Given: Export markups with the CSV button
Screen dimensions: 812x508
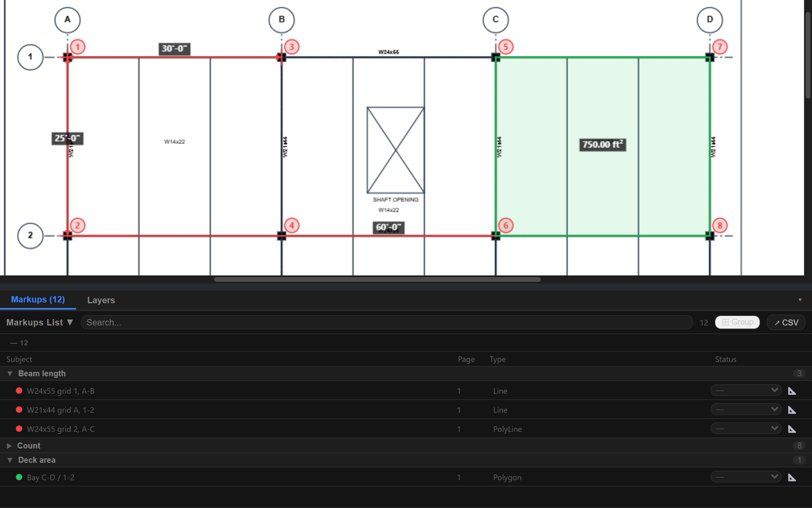Looking at the screenshot, I should 786,323.
